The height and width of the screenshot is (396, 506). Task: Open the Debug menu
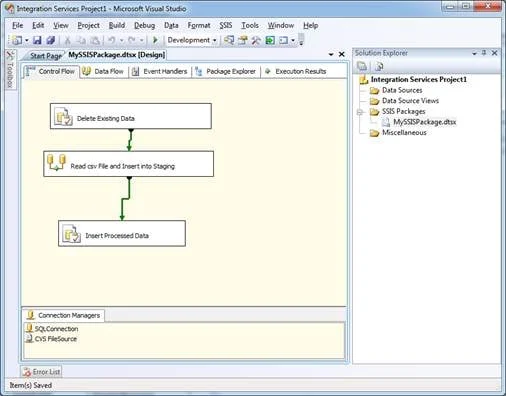(x=144, y=25)
